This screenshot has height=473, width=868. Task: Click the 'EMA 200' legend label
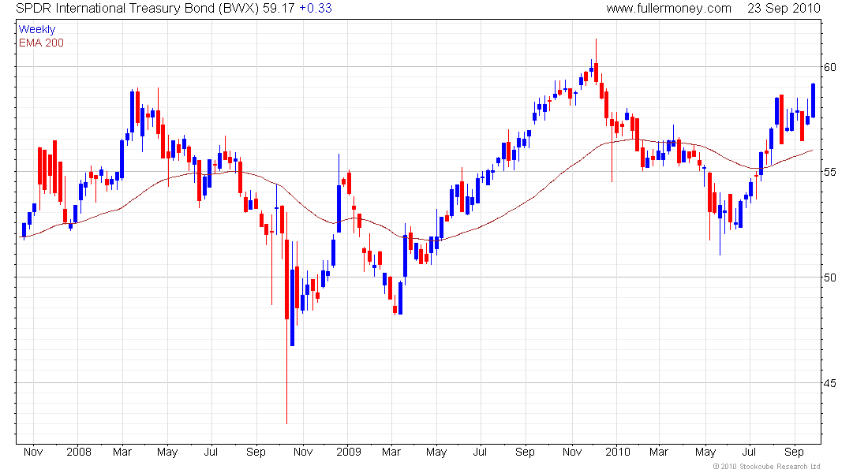pos(41,43)
